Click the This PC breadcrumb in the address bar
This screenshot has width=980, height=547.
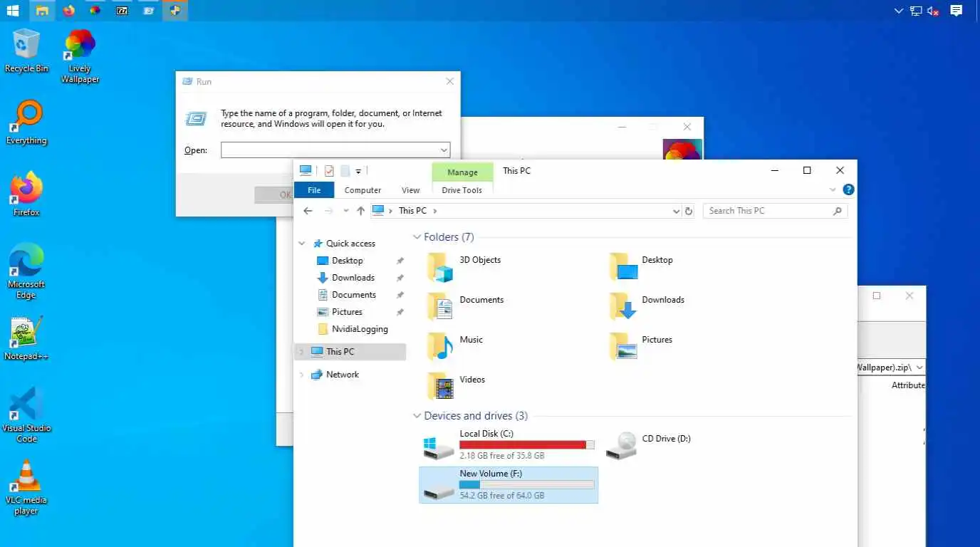click(x=412, y=211)
